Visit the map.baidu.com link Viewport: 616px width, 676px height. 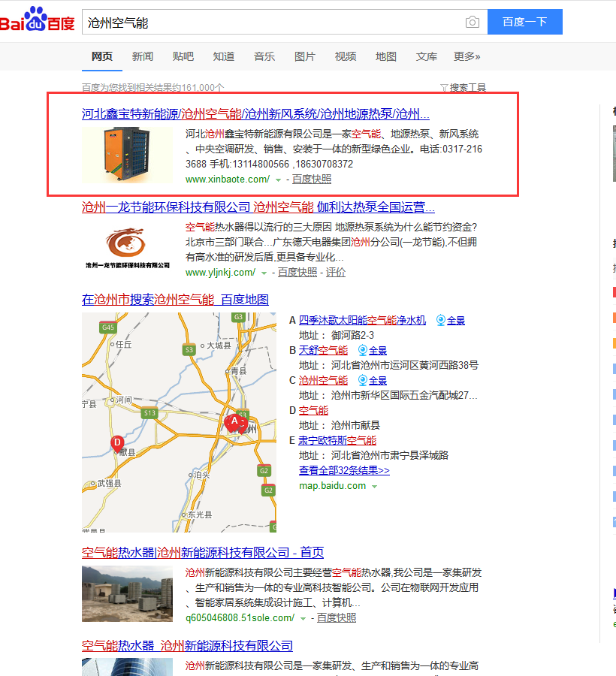click(332, 486)
